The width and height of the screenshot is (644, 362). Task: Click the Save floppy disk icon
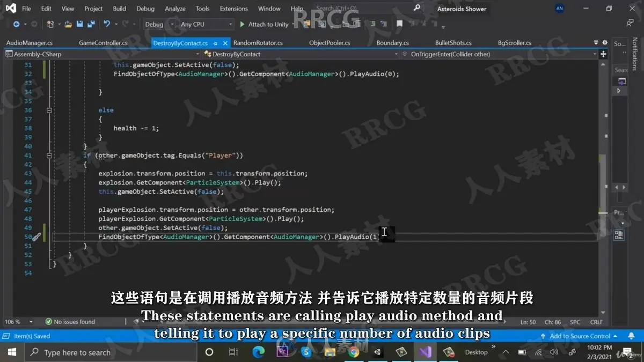(x=79, y=24)
